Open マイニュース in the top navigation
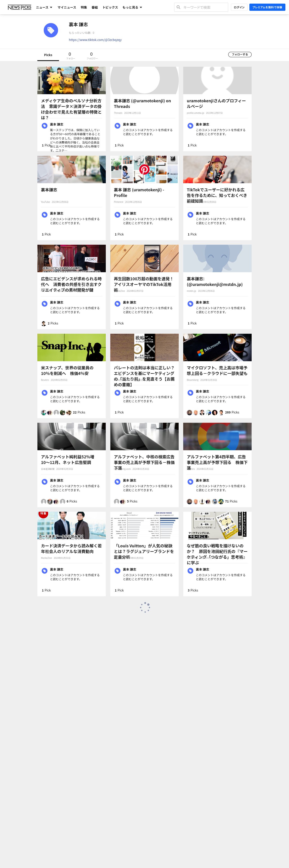Viewport: 289px width, 868px height. coord(67,7)
